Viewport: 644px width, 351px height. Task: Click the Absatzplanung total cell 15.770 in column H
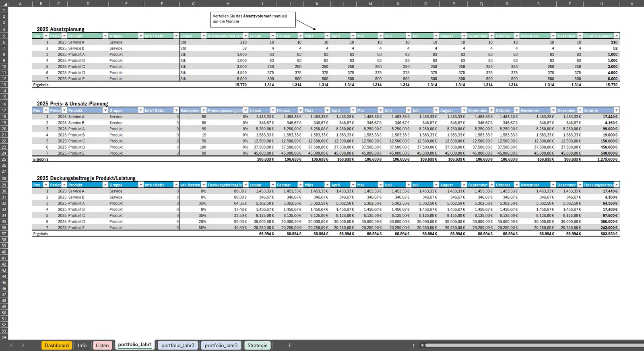228,85
